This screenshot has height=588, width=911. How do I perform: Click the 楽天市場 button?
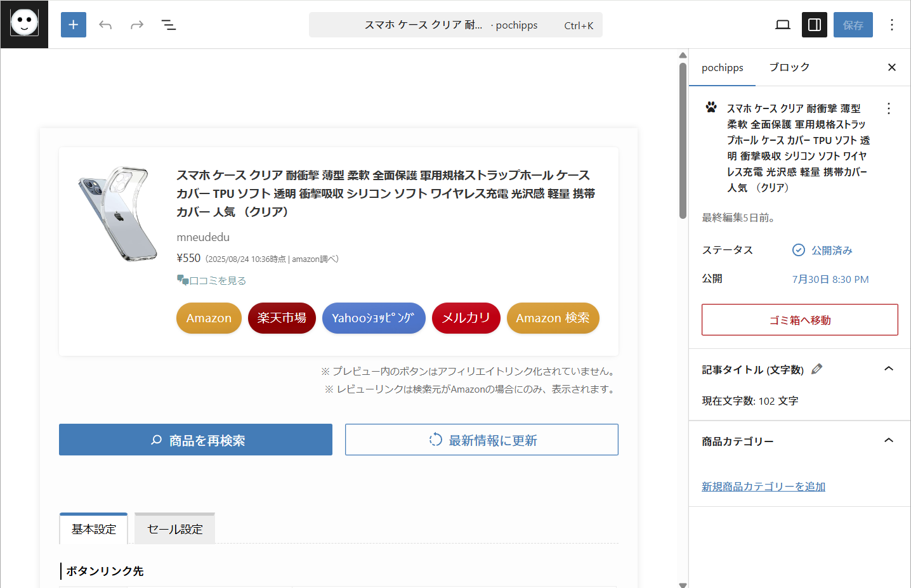pos(282,318)
